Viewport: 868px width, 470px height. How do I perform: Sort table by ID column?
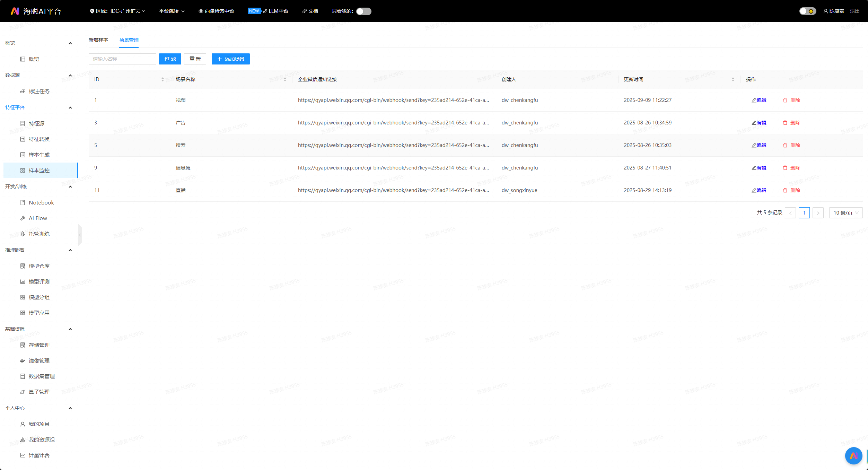pyautogui.click(x=163, y=79)
